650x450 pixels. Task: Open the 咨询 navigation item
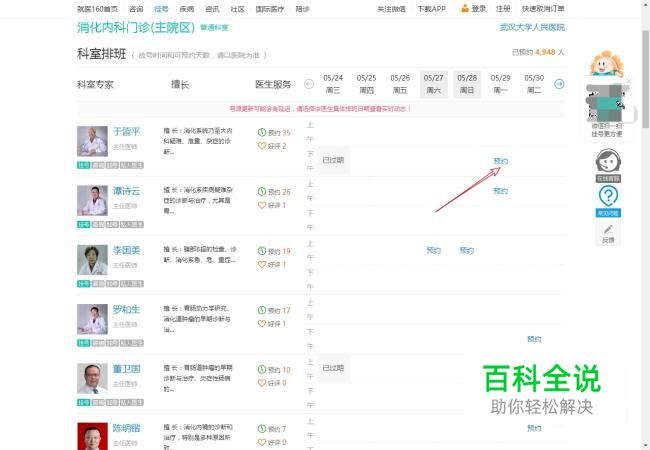tap(136, 9)
